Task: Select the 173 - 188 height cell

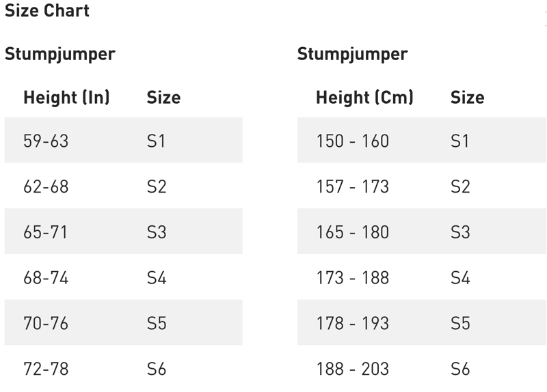Action: (352, 278)
